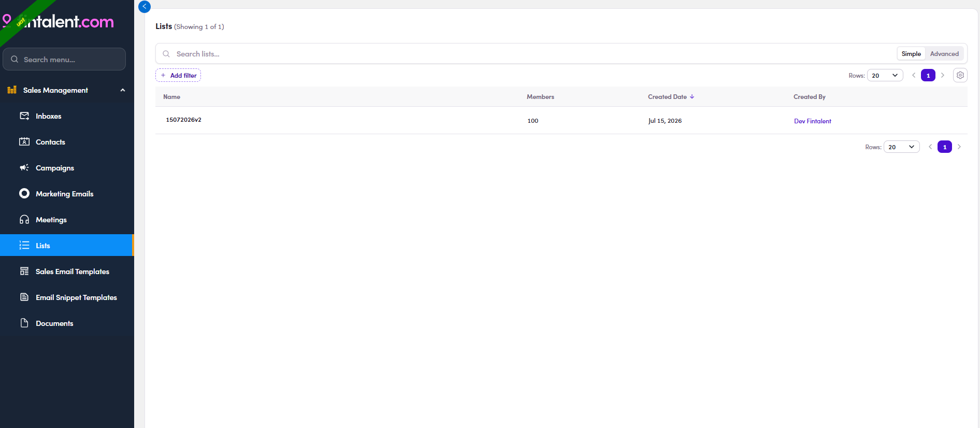Click the Contacts card icon
This screenshot has height=428, width=980.
(x=24, y=141)
